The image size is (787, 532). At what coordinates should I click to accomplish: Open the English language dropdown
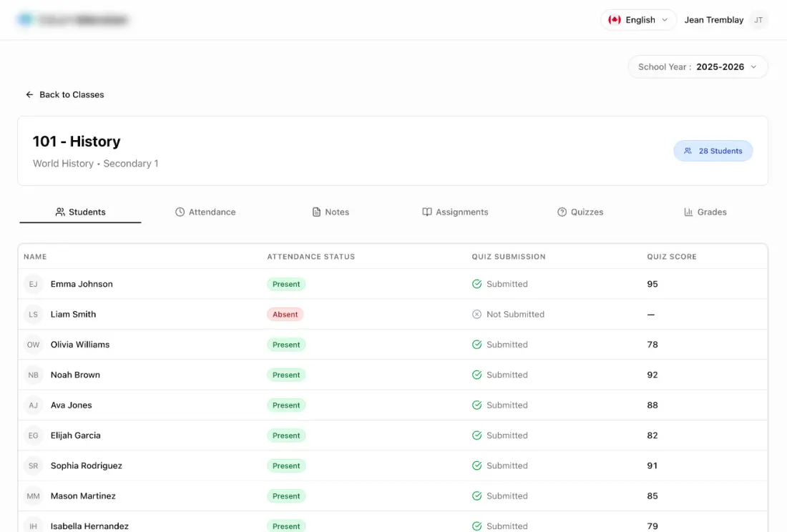click(638, 20)
